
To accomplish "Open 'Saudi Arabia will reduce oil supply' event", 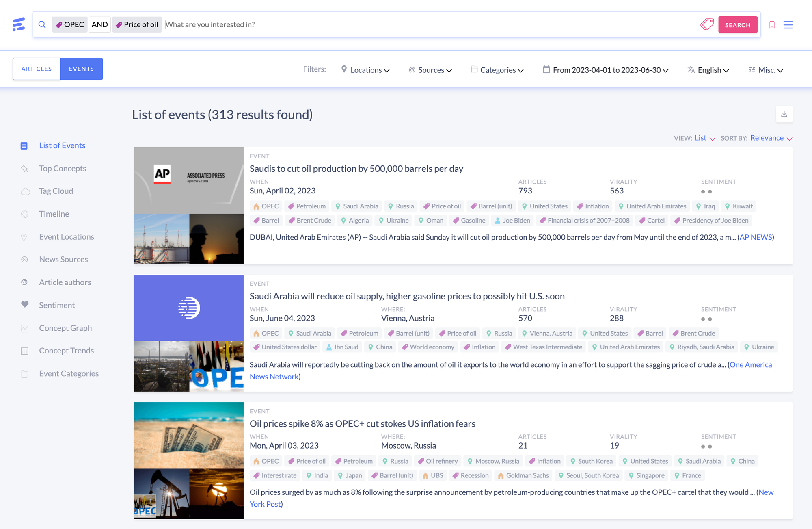I will pyautogui.click(x=407, y=296).
